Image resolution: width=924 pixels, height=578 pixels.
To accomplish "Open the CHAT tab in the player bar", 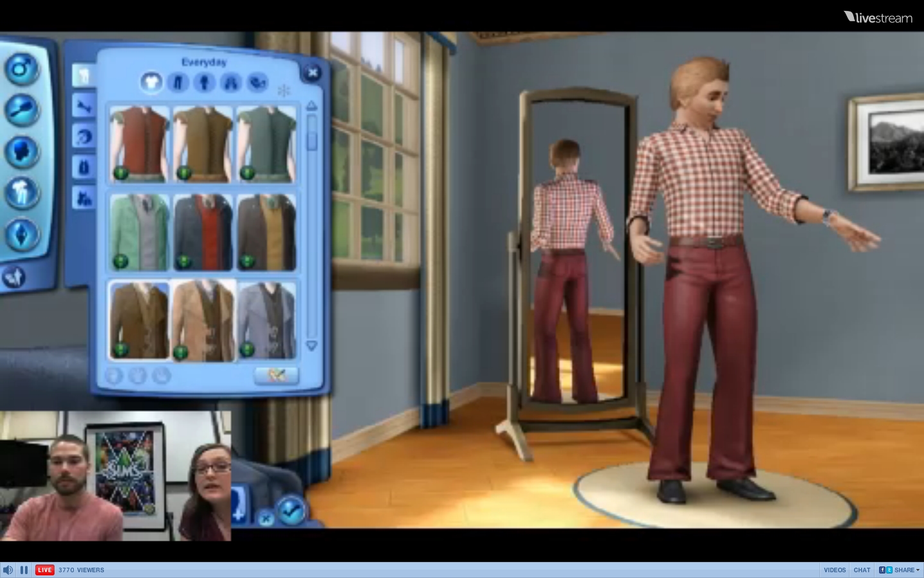I will (x=862, y=570).
